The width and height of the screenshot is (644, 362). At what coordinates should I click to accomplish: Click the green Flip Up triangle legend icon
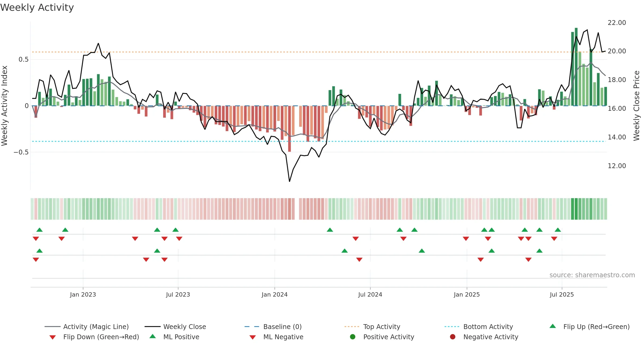click(553, 326)
